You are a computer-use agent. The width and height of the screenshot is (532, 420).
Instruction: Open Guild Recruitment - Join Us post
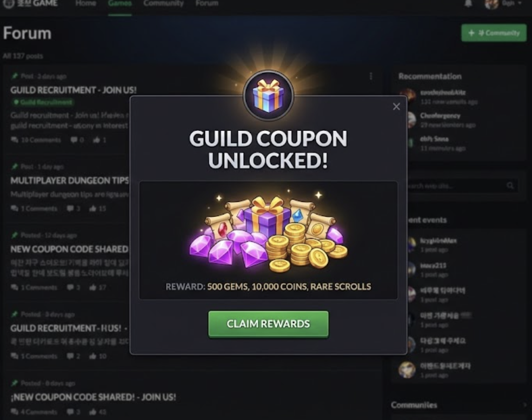coord(74,90)
